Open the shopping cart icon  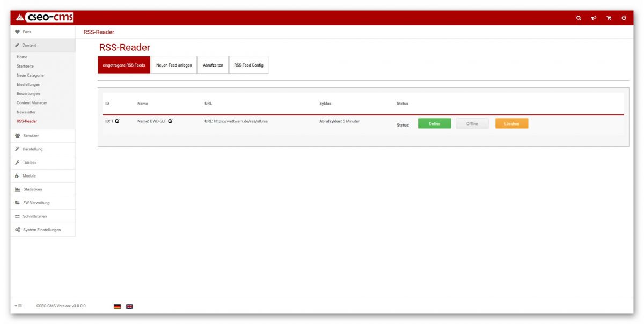[609, 18]
